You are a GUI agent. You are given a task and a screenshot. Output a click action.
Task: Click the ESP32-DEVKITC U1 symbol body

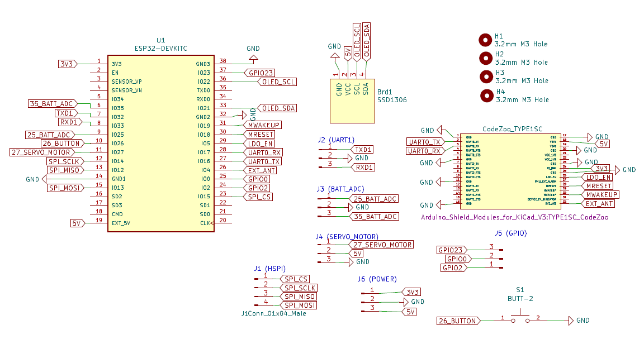[x=161, y=144]
